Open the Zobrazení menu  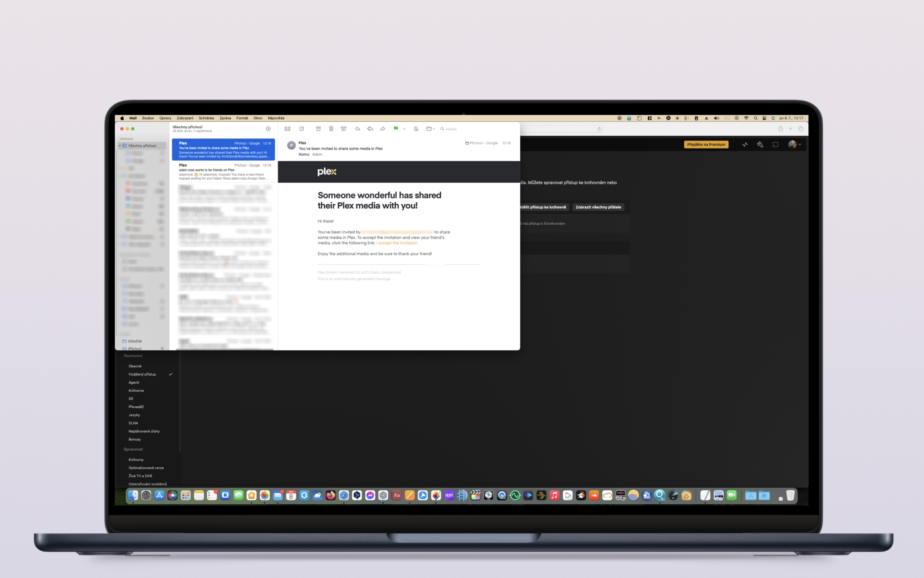point(185,118)
